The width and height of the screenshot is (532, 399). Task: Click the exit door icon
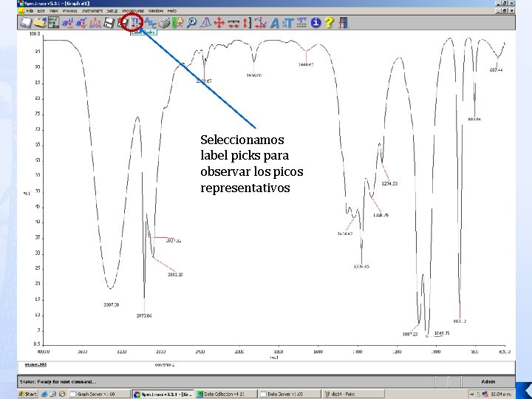(343, 23)
